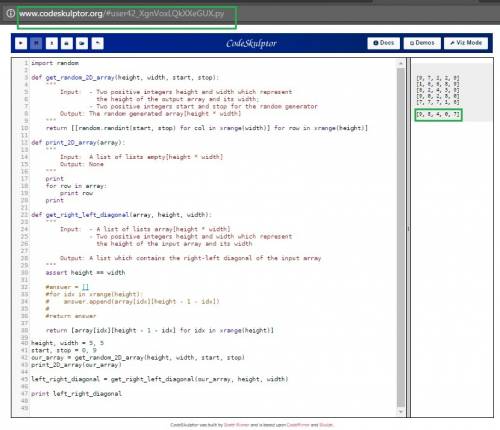Screen dimensions: 500x430
Task: Switch to Viz Mode
Action: tap(466, 43)
